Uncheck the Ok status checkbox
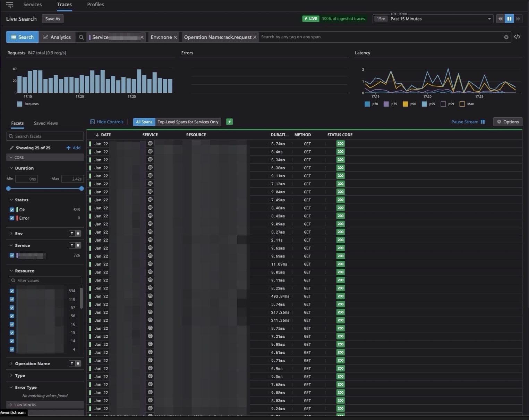 click(x=12, y=210)
